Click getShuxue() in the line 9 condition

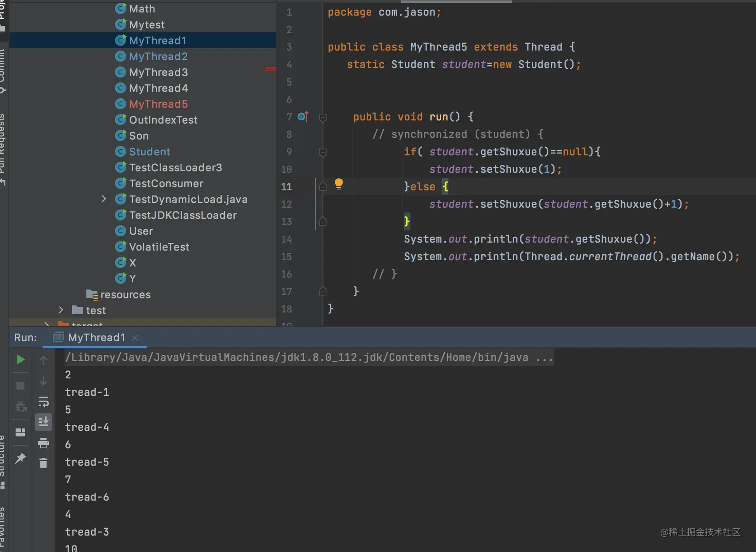(515, 152)
